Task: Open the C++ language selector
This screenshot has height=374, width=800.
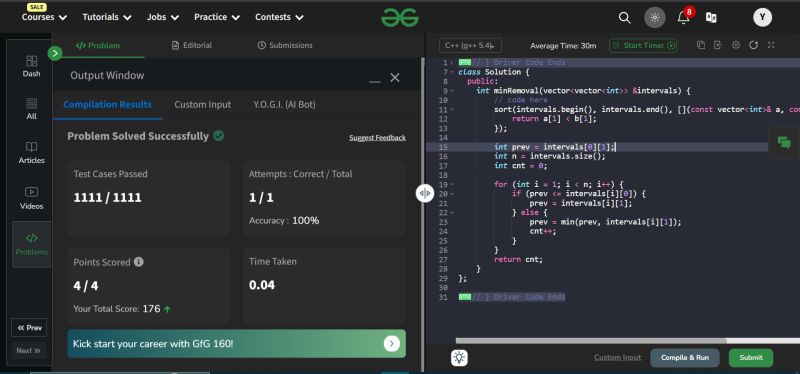Action: point(470,45)
